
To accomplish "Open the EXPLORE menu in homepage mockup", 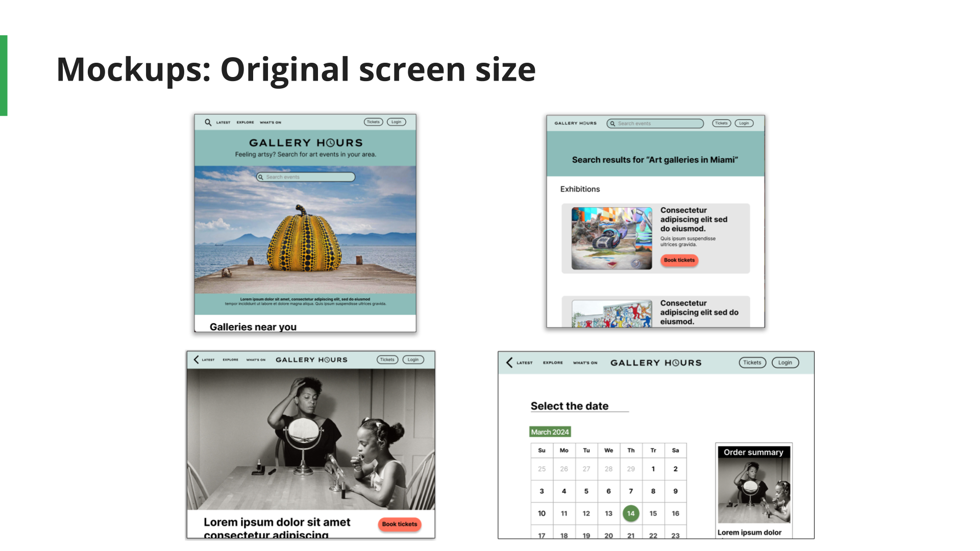I will (x=245, y=122).
